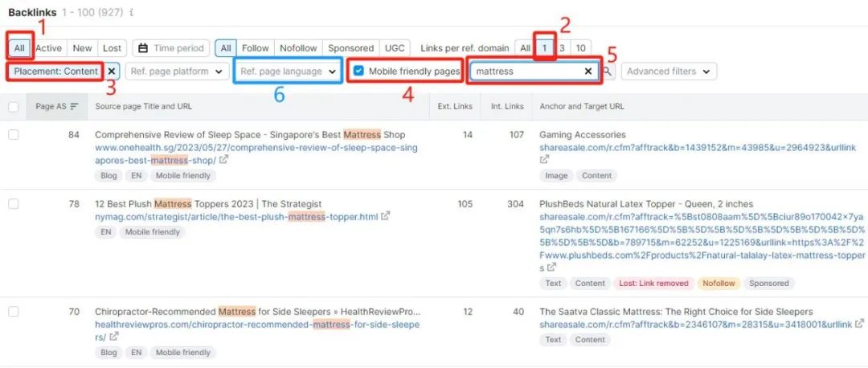This screenshot has width=868, height=368.
Task: Click EN tag on healthreviewpros row
Action: click(136, 353)
